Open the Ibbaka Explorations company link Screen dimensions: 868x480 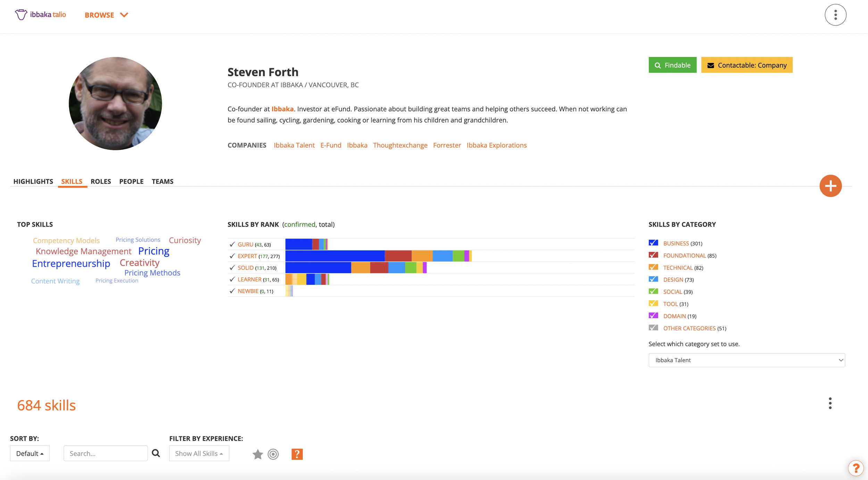tap(496, 145)
